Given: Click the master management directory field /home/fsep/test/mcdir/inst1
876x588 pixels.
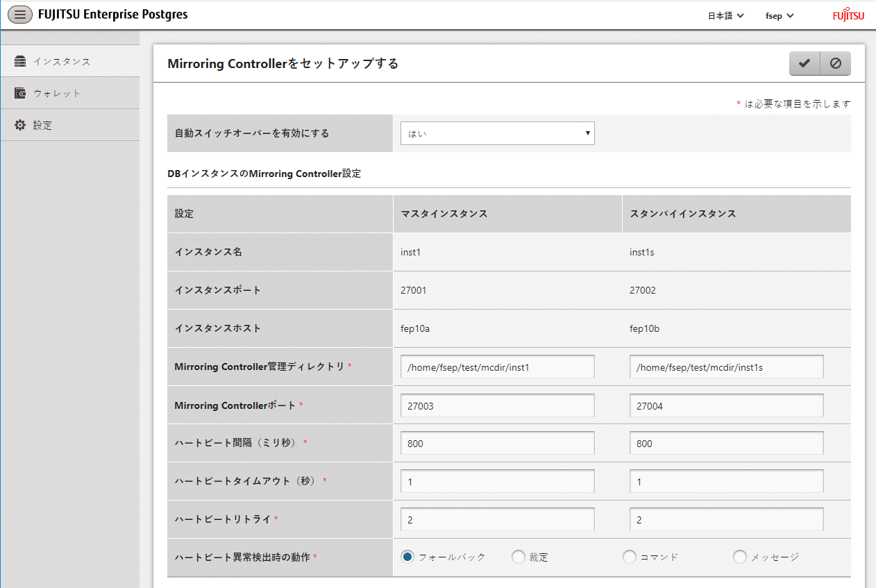Looking at the screenshot, I should 497,367.
